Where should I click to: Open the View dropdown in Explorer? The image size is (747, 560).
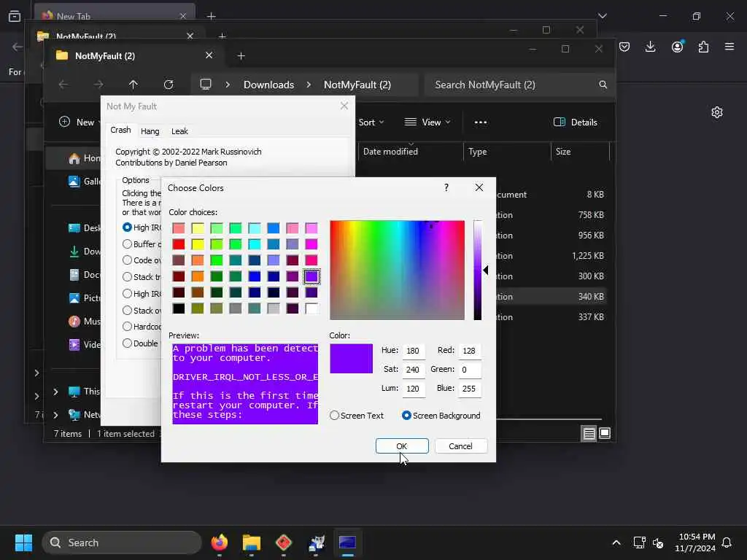(427, 122)
